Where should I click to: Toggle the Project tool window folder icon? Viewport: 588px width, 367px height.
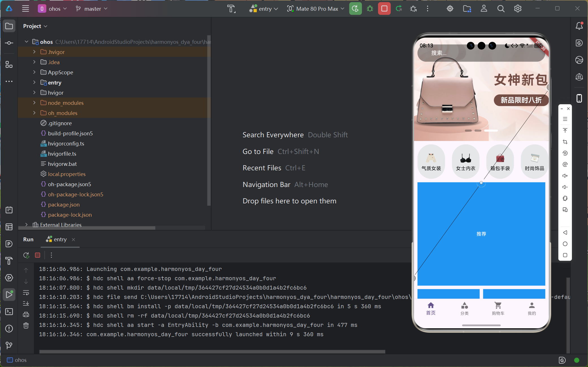[9, 26]
